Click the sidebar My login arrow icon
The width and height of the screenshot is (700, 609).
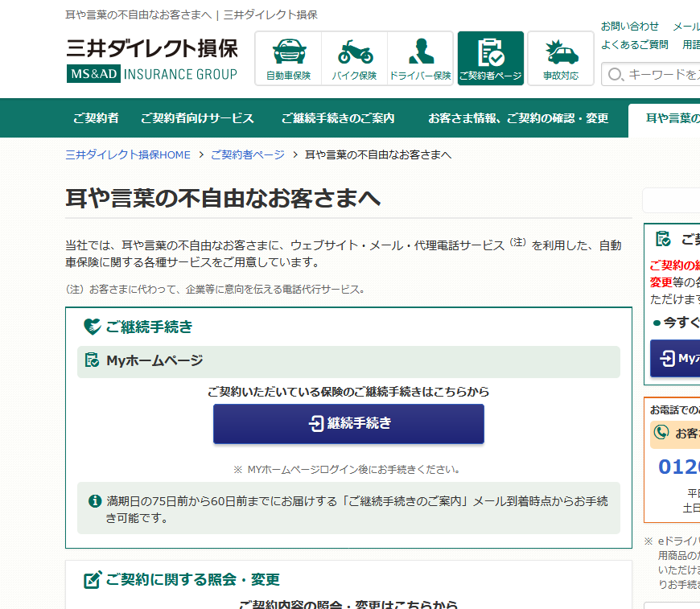pyautogui.click(x=667, y=358)
